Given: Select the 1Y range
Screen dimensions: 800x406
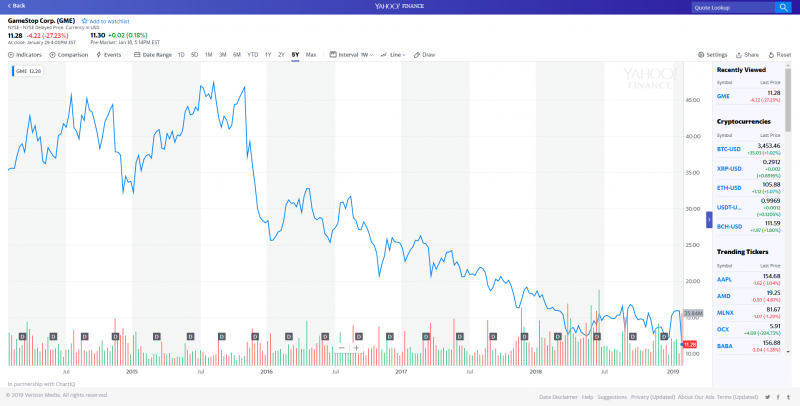Looking at the screenshot, I should pyautogui.click(x=268, y=55).
